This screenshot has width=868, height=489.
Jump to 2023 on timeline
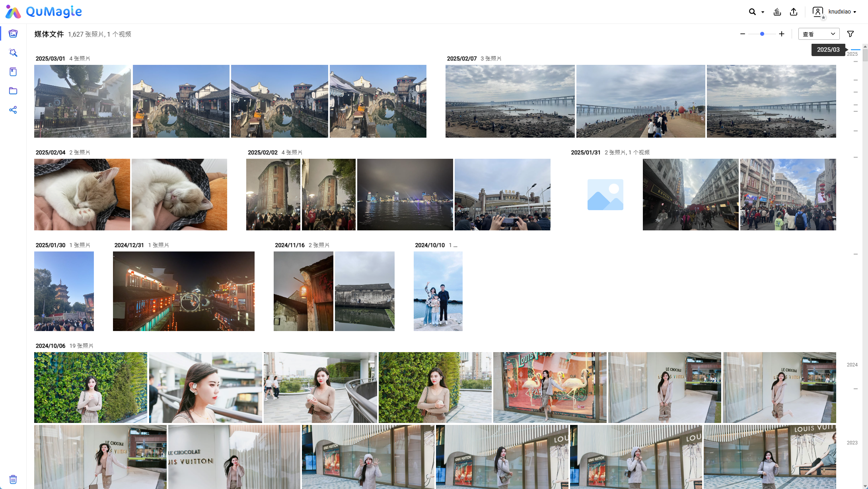point(852,443)
